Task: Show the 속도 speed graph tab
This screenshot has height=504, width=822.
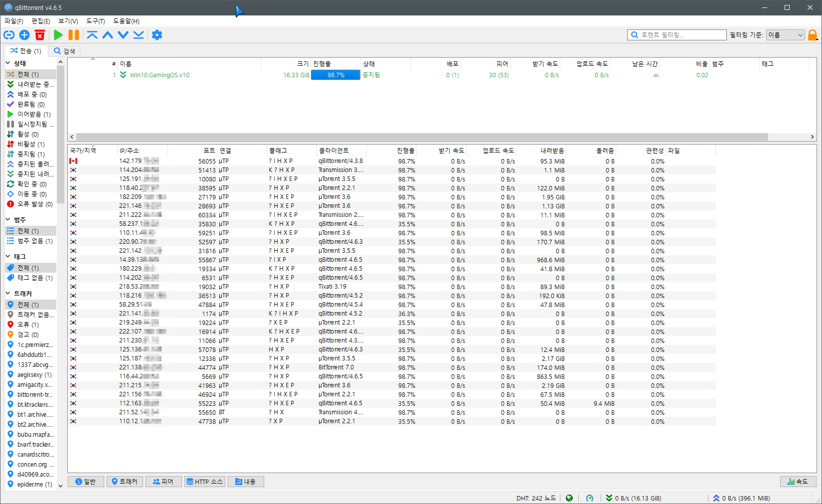Action: (798, 482)
